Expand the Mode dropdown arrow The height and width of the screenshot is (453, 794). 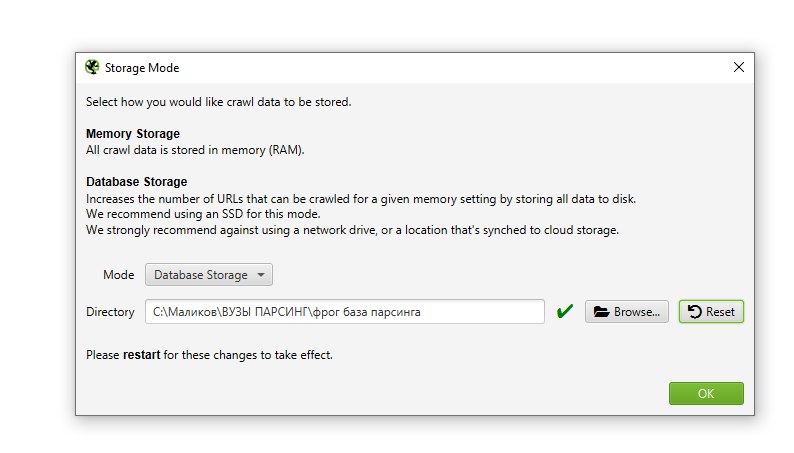tap(261, 275)
